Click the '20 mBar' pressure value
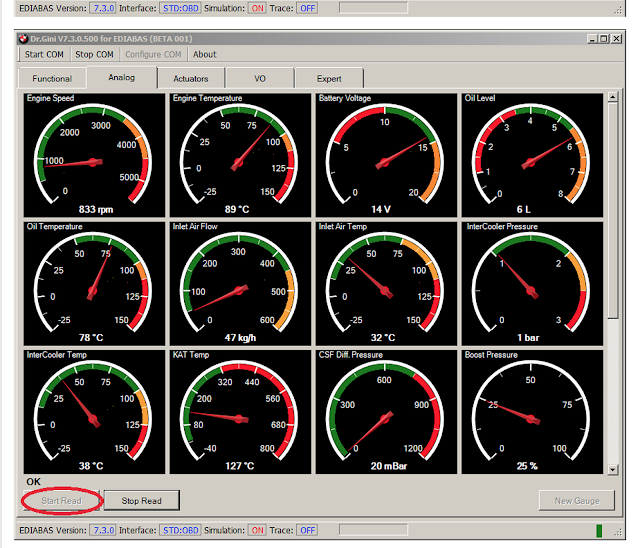This screenshot has height=548, width=640. 389,466
